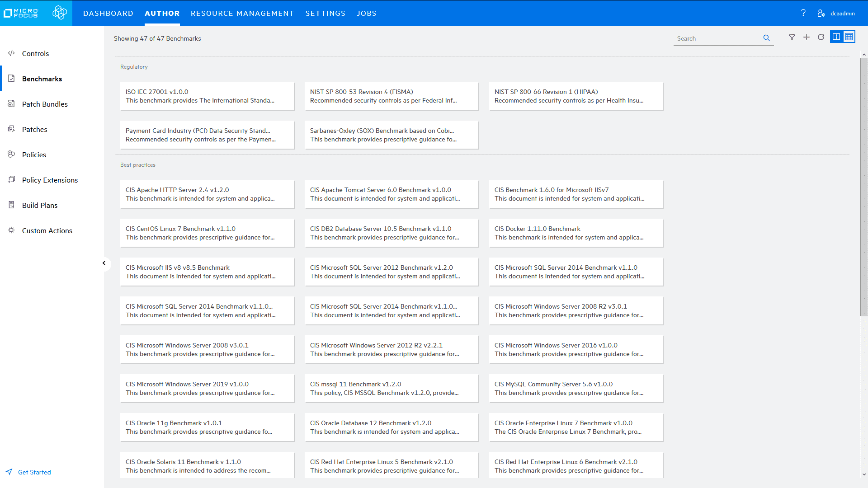Image resolution: width=868 pixels, height=488 pixels.
Task: Click the Build Plans sidebar icon
Action: pos(11,205)
